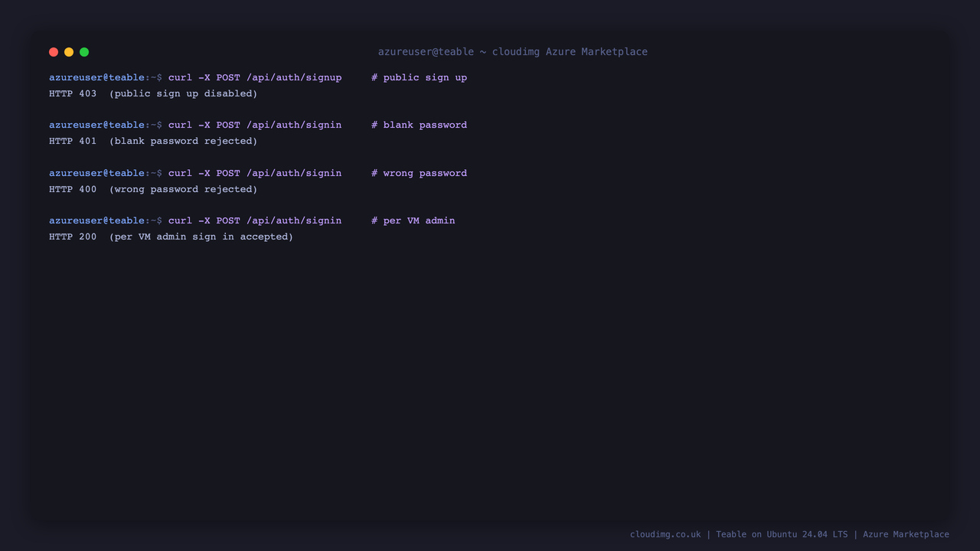Click the curl signup command text
Image resolution: width=980 pixels, height=551 pixels.
255,77
